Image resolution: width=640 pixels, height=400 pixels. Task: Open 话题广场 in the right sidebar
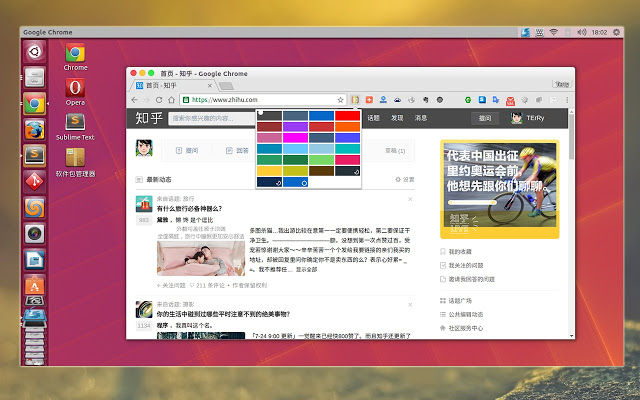click(x=456, y=301)
